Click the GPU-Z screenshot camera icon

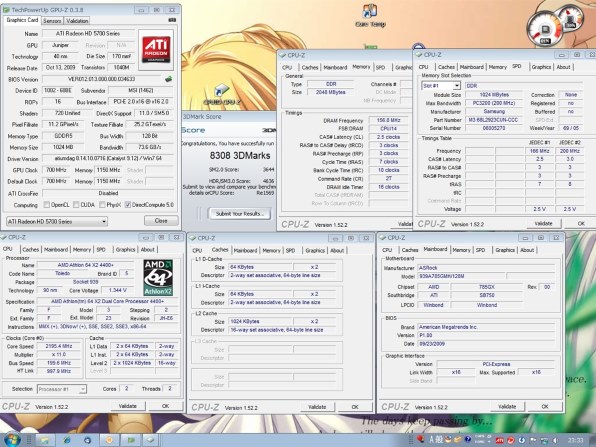tap(172, 20)
